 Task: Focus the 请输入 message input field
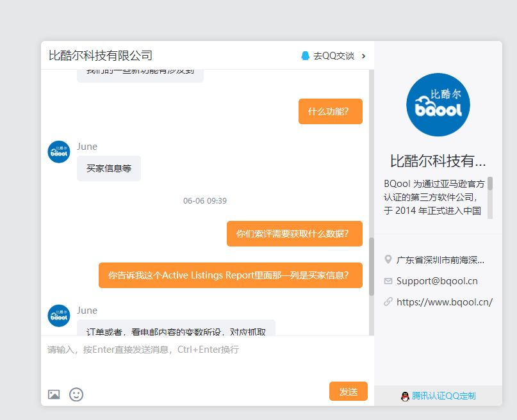point(205,359)
